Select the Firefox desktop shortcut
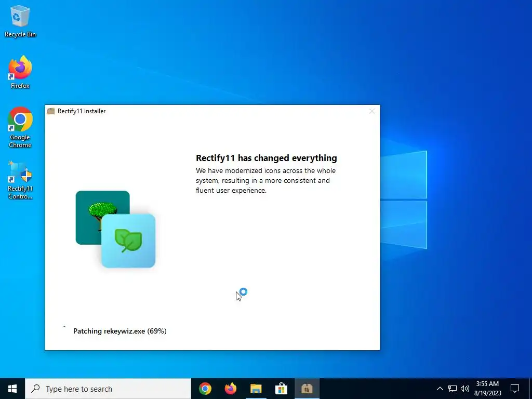 click(20, 72)
